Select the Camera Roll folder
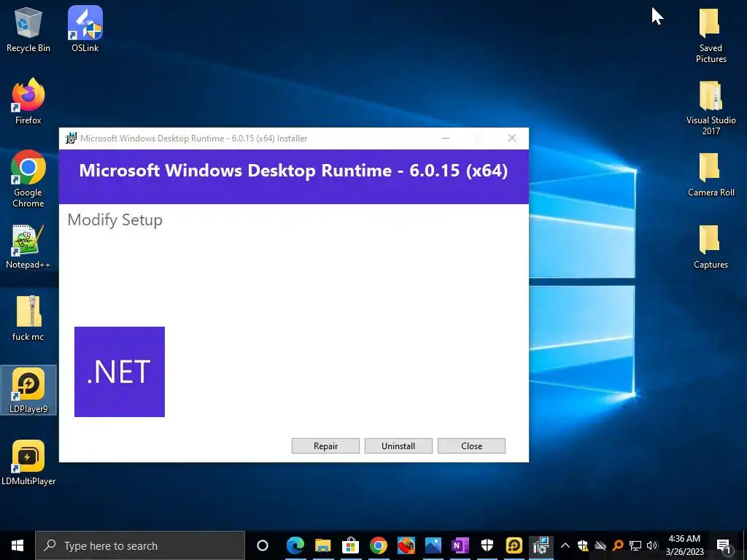 (x=711, y=175)
